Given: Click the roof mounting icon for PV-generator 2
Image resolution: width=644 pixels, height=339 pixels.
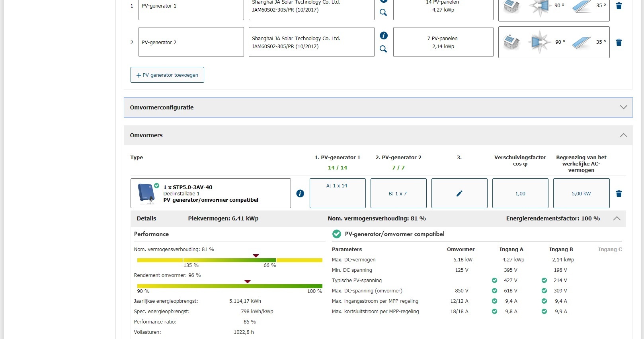Looking at the screenshot, I should pyautogui.click(x=511, y=42).
